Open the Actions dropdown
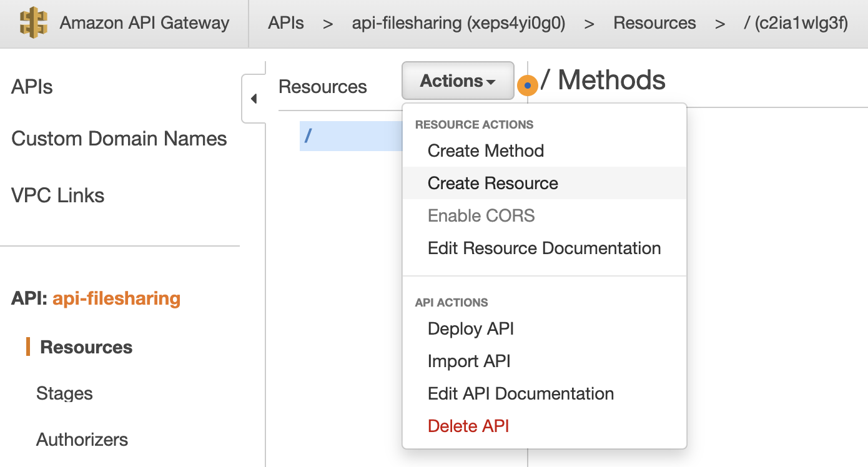This screenshot has width=868, height=467. [458, 81]
